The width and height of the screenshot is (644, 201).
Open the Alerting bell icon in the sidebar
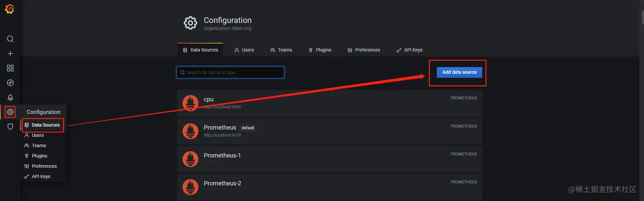tap(10, 97)
